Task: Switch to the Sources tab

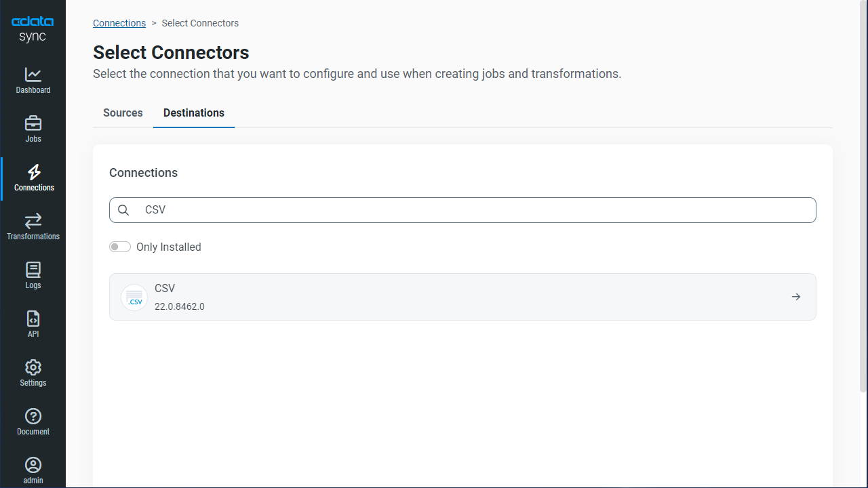Action: point(123,113)
